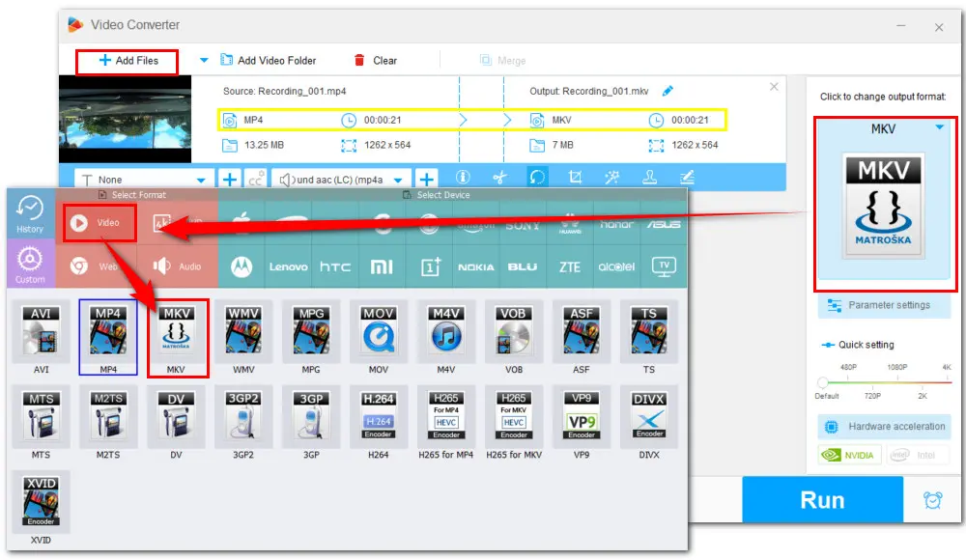The width and height of the screenshot is (966, 560).
Task: Select the HTC device brand
Action: click(x=335, y=266)
